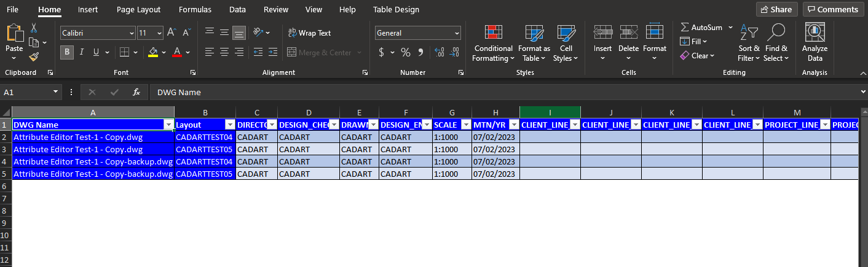Open the Table Design tab

pos(396,9)
